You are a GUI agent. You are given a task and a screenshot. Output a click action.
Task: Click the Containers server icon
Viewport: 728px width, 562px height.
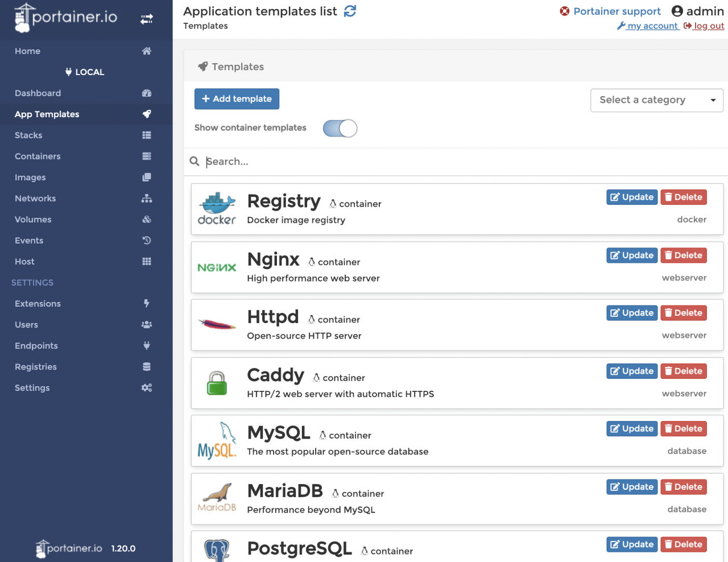[x=147, y=156]
